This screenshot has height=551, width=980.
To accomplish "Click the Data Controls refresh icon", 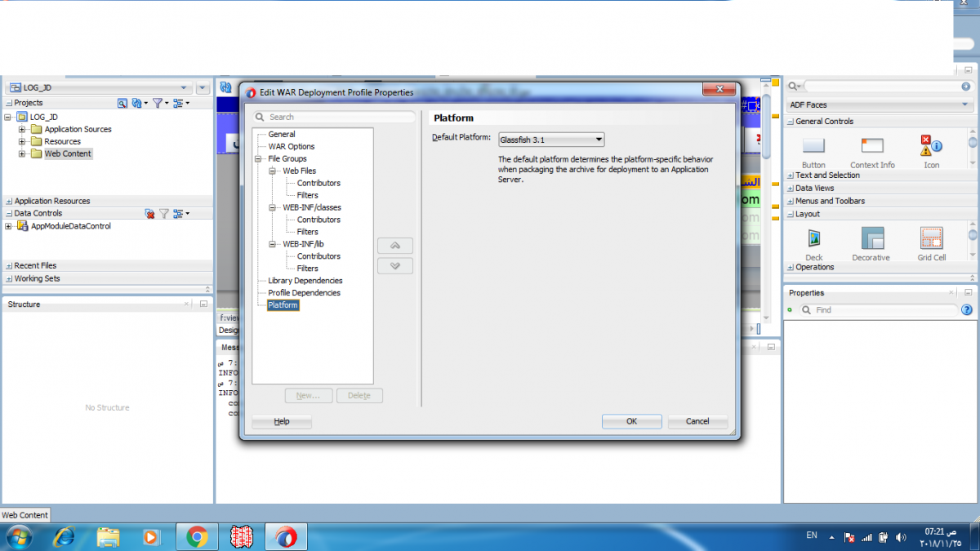I will tap(149, 214).
